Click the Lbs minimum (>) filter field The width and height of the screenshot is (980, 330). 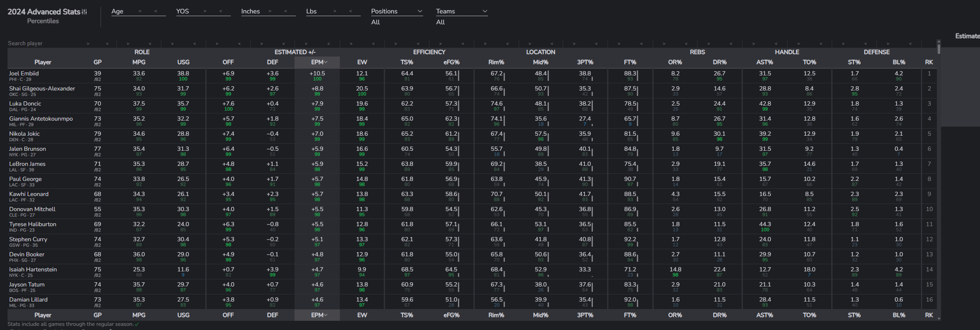click(x=335, y=11)
